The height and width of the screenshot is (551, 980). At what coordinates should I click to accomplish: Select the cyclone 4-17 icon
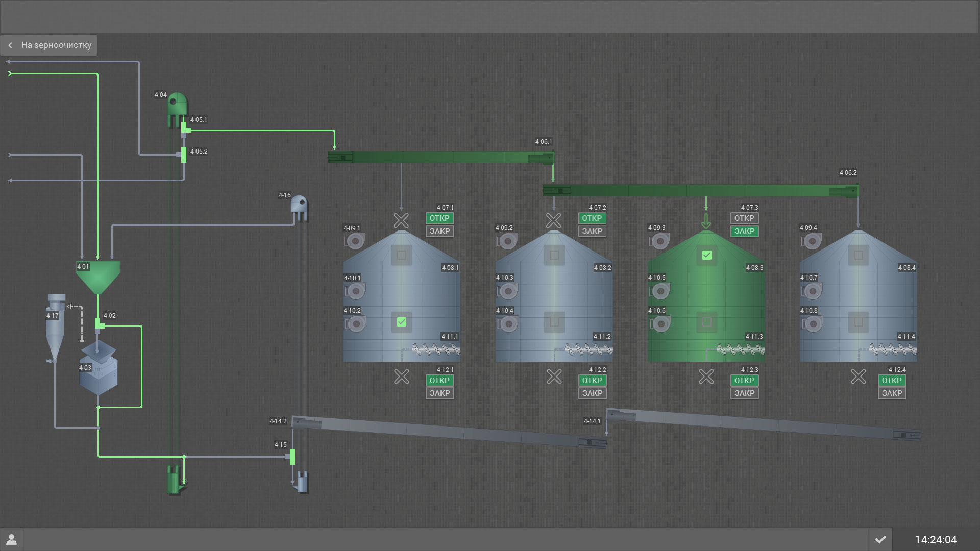[55, 327]
